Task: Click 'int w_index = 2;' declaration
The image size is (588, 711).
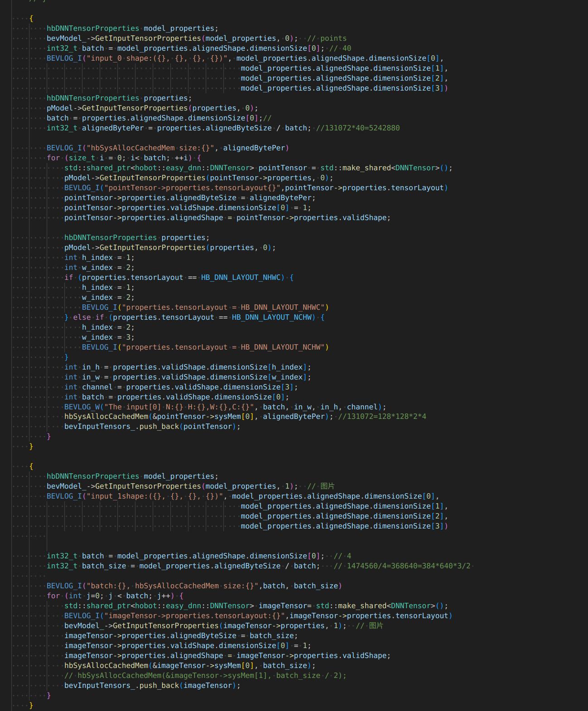Action: coord(99,268)
